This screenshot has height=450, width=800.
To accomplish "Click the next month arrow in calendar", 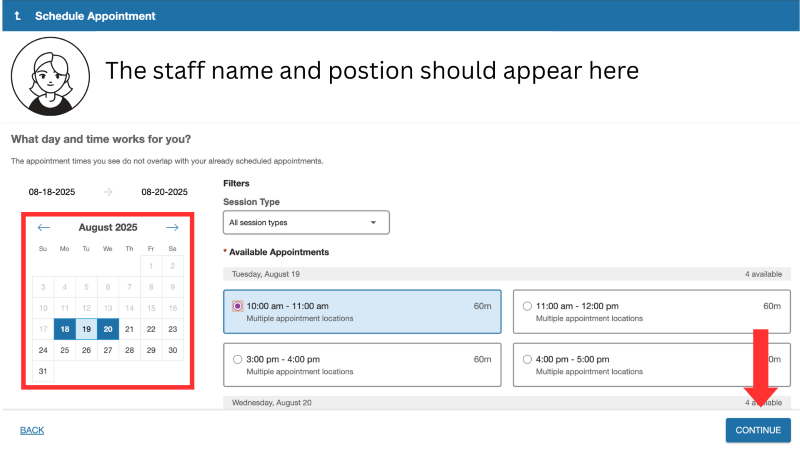I will point(172,228).
